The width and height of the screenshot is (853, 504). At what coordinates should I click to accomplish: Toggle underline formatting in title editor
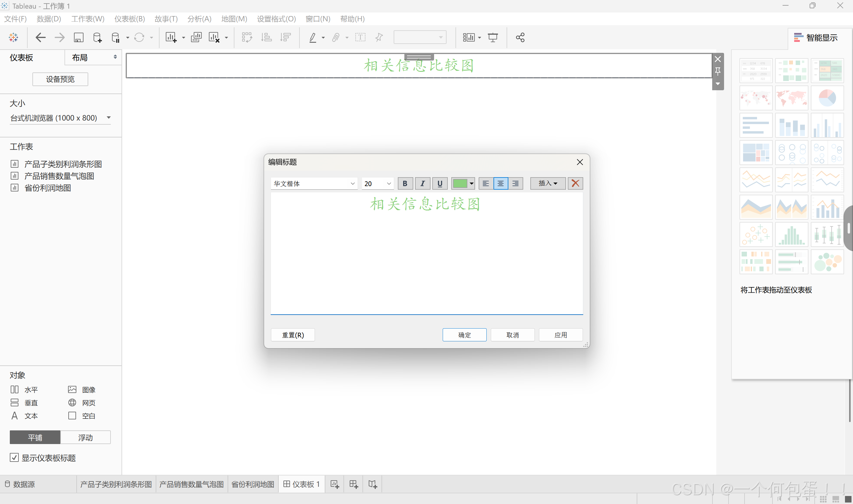(440, 183)
